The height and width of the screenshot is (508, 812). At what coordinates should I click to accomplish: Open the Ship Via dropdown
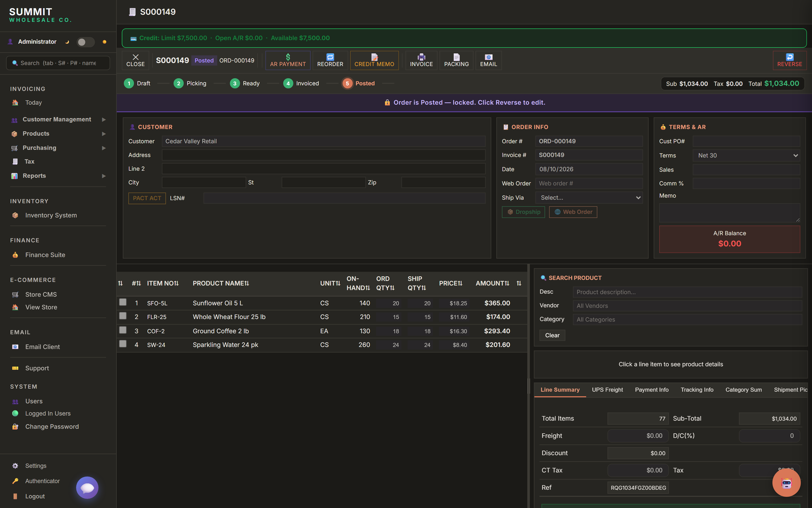pos(589,198)
